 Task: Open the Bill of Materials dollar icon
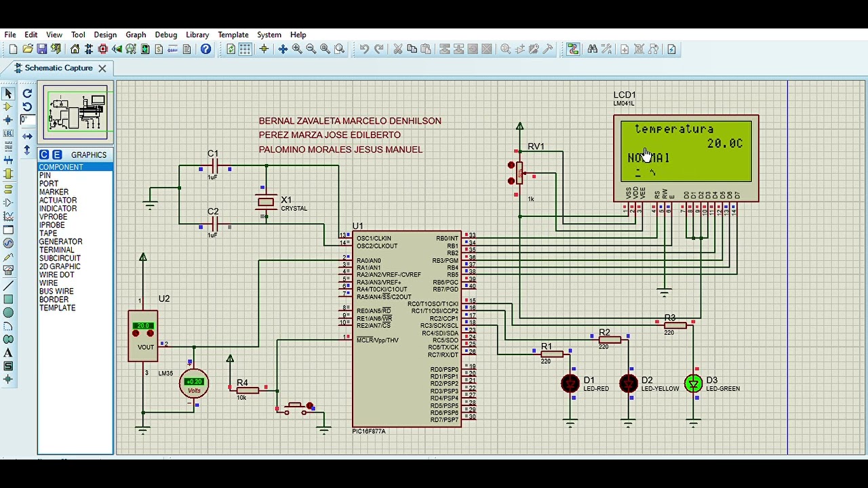click(159, 49)
